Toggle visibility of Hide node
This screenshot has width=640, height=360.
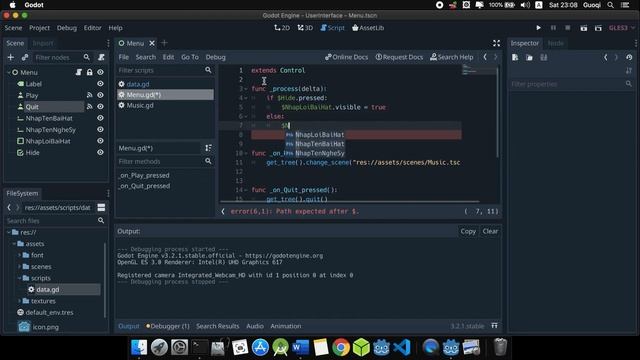click(100, 152)
